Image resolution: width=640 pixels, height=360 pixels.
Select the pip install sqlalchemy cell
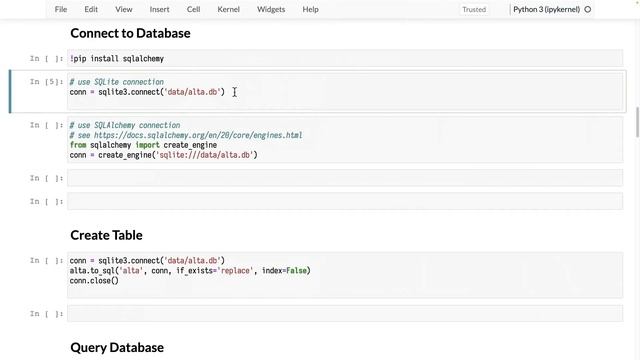tap(345, 58)
